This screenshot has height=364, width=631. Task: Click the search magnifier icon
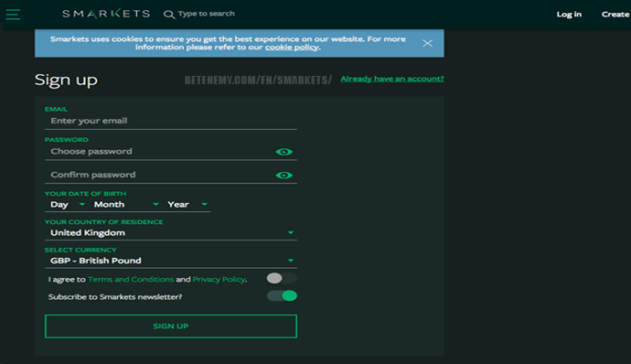(x=169, y=15)
